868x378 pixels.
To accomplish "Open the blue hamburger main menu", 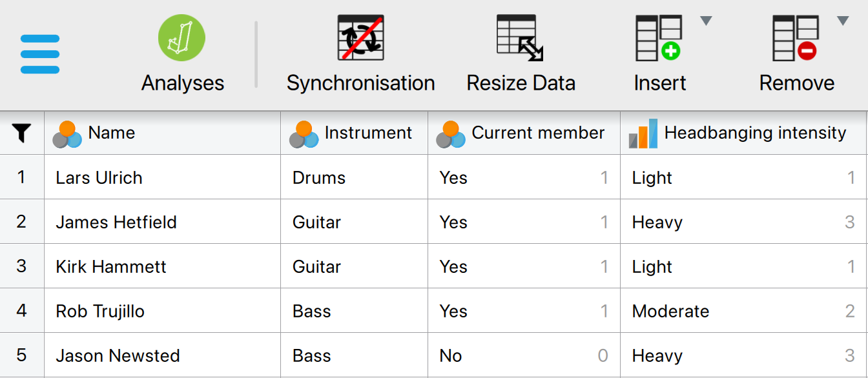I will tap(40, 54).
